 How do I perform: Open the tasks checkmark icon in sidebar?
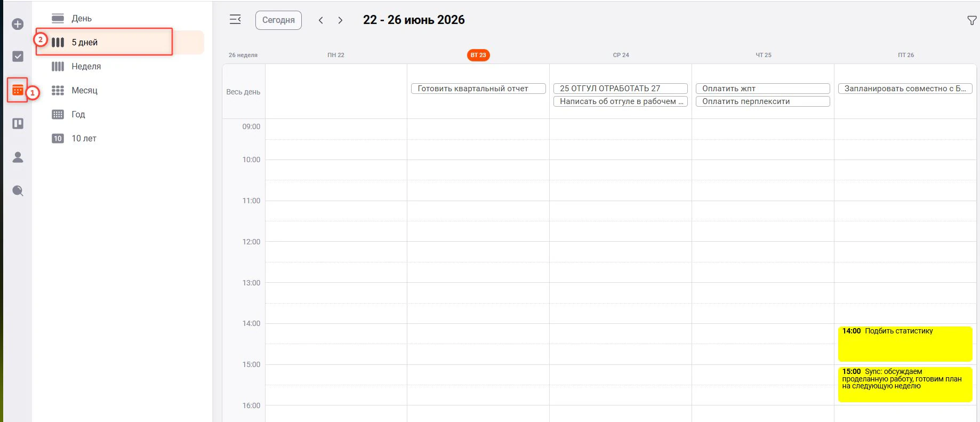pyautogui.click(x=18, y=56)
